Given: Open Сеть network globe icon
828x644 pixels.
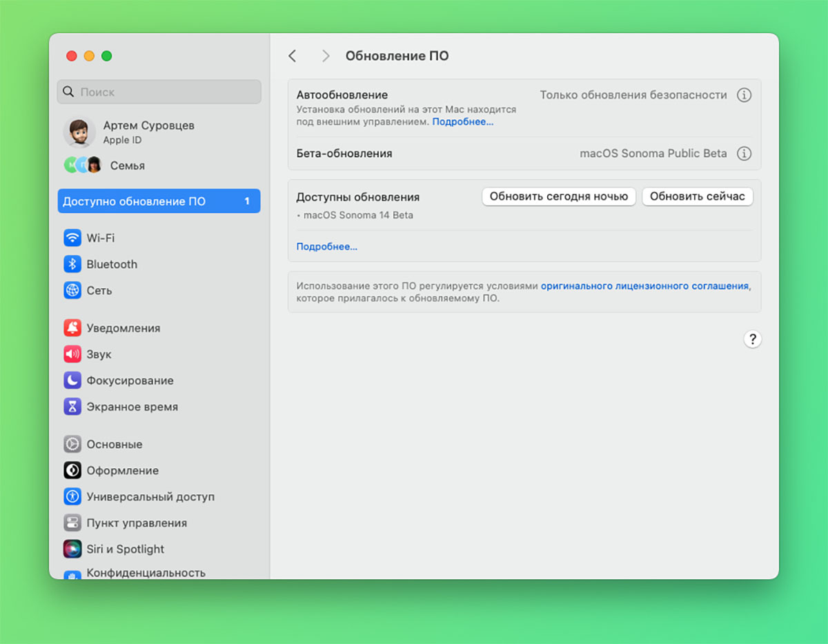Looking at the screenshot, I should (x=72, y=290).
